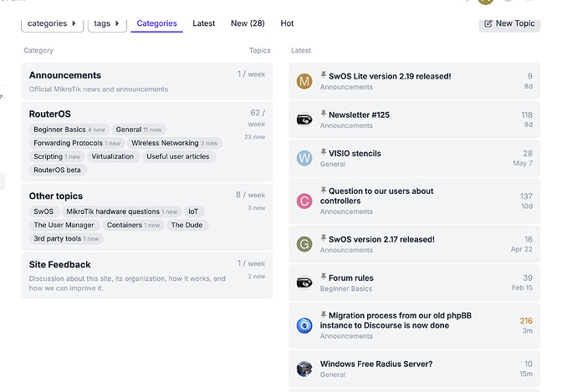Open topic Migration process from our old phpBB
The width and height of the screenshot is (577, 392).
[396, 321]
